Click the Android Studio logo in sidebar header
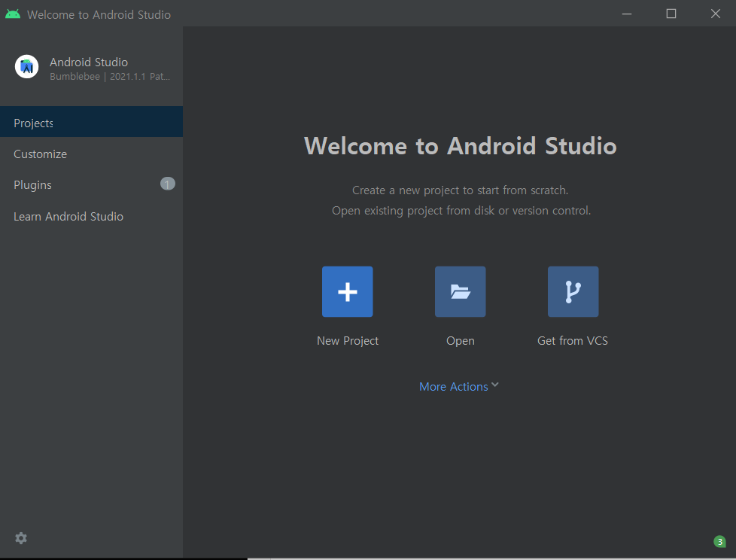 (27, 67)
